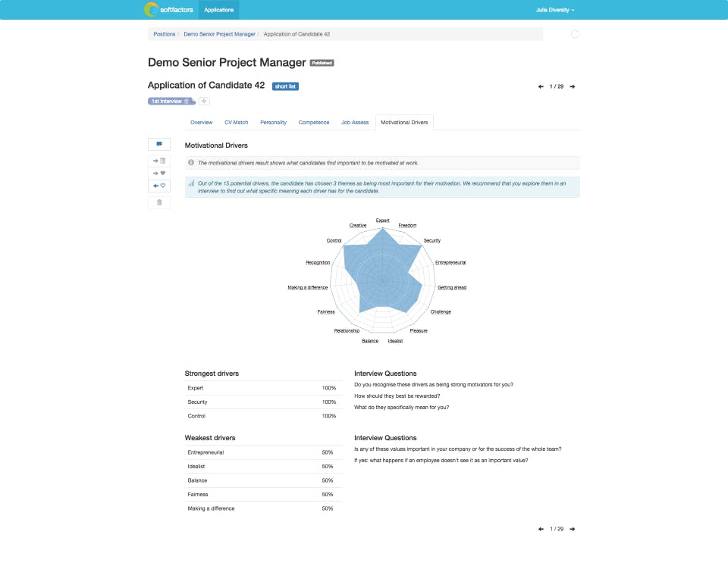Click the Control label on the radar chart
Viewport: 728px width, 566px height.
(x=334, y=240)
